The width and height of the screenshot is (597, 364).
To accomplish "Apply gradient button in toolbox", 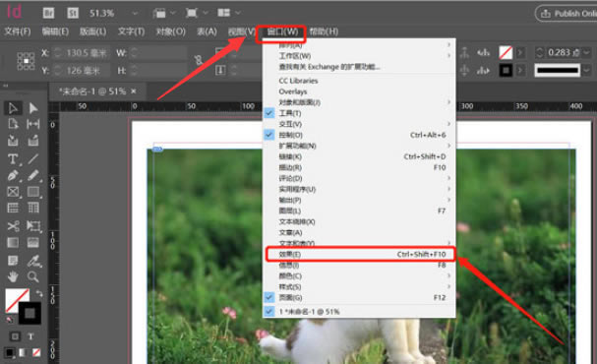I will pyautogui.click(x=23, y=352).
